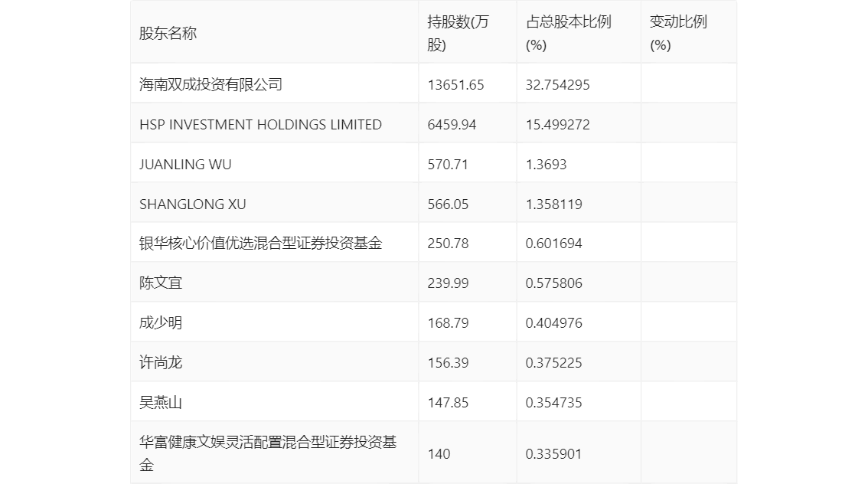Click the holding value 140
This screenshot has height=484, width=868.
[439, 454]
